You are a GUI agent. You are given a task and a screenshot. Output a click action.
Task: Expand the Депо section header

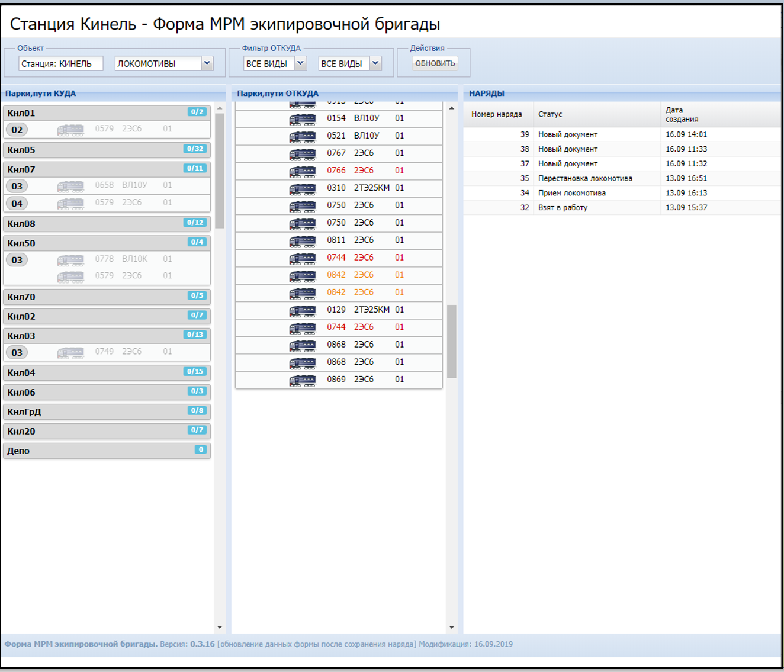(107, 451)
